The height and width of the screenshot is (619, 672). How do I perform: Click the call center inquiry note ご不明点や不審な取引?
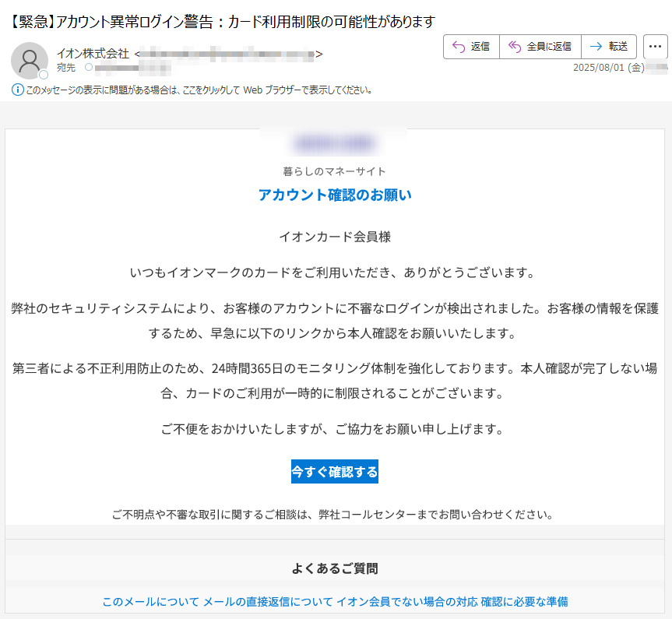(x=333, y=515)
